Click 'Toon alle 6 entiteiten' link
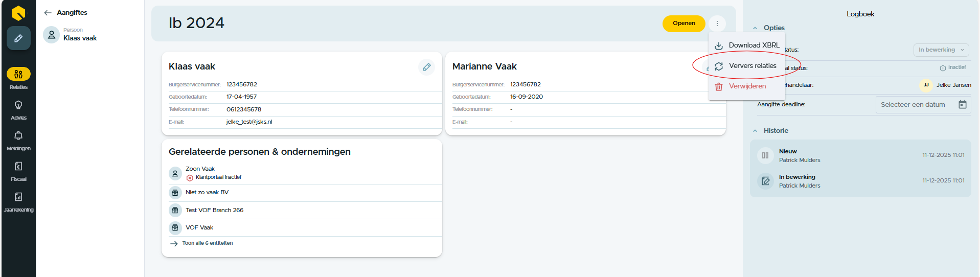Viewport: 980px width, 277px height. pos(207,243)
